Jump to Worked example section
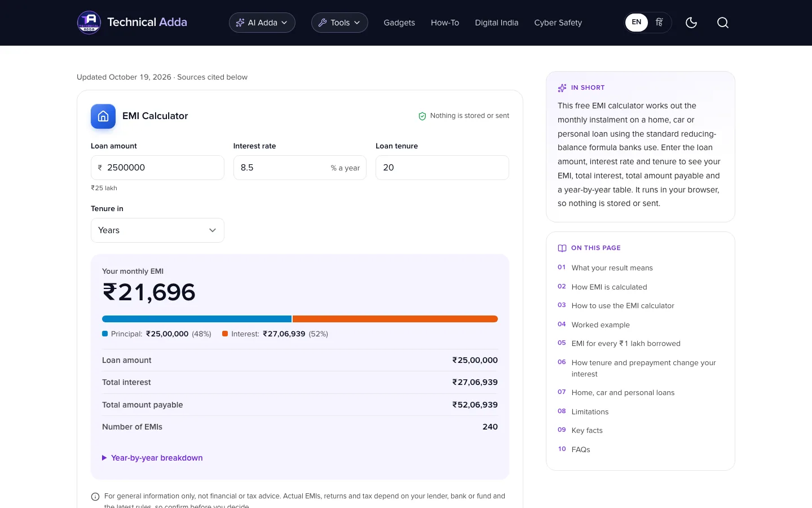 click(x=601, y=325)
